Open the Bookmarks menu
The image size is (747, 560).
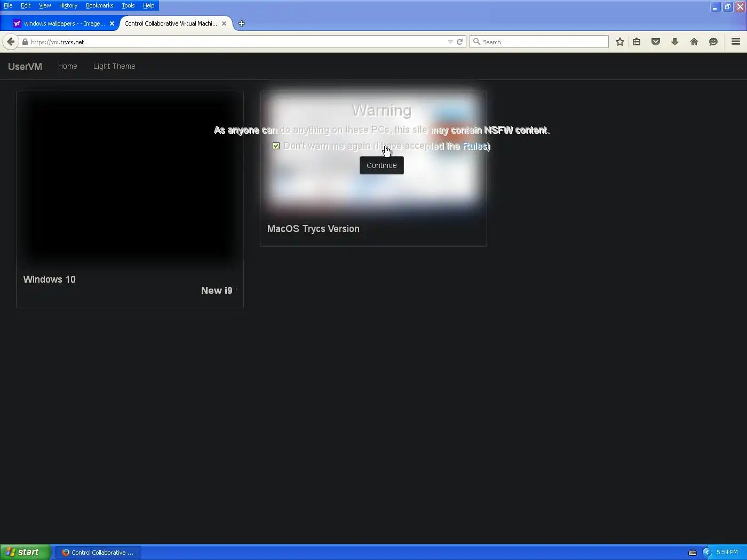pyautogui.click(x=99, y=5)
